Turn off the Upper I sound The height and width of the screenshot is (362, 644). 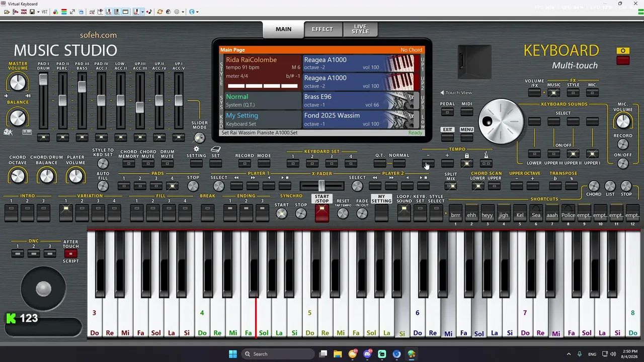click(x=592, y=154)
